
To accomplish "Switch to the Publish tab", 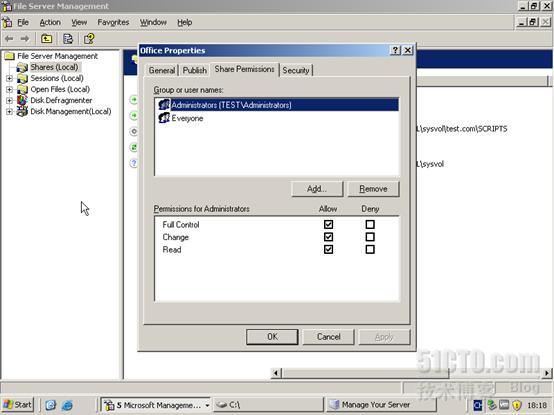I will point(194,70).
